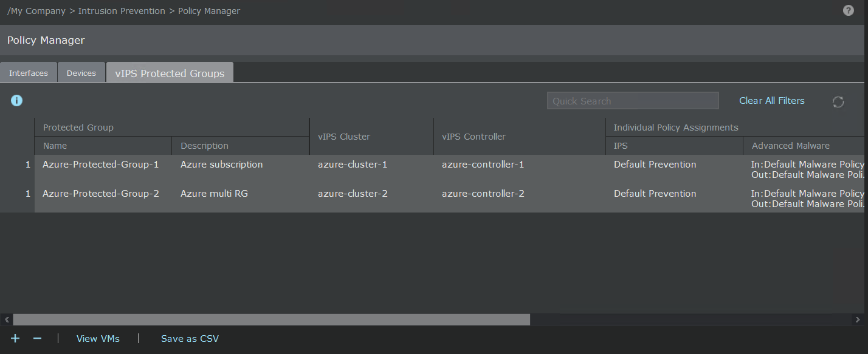Switch to the Interfaces tab
The image size is (868, 354).
(x=29, y=73)
